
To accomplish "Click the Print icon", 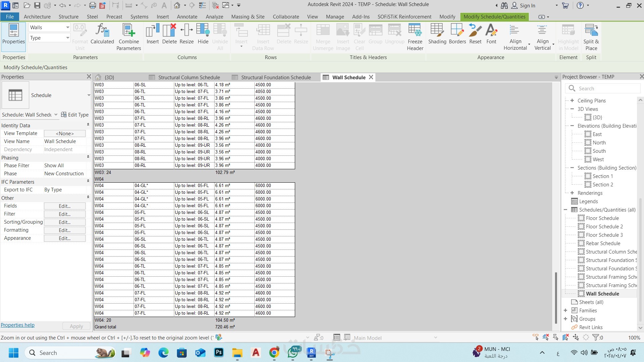I will (x=93, y=5).
